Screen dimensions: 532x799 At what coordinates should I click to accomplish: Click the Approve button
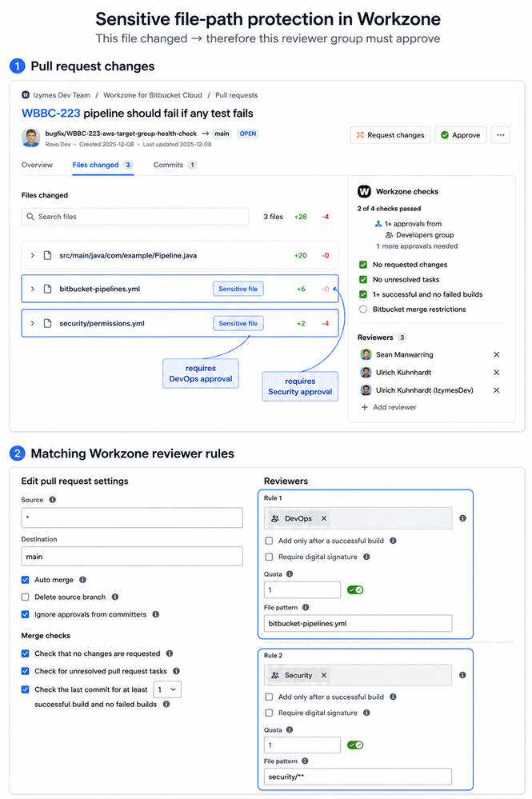(x=461, y=135)
